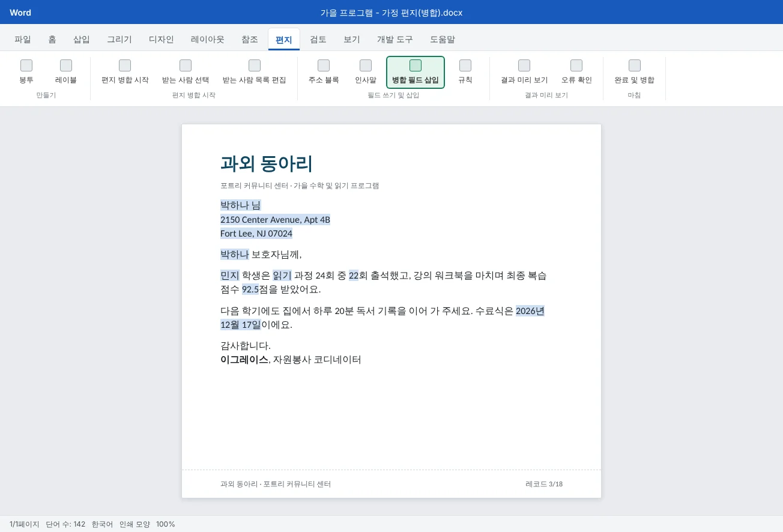Click the merged score field 92.5

[250, 289]
